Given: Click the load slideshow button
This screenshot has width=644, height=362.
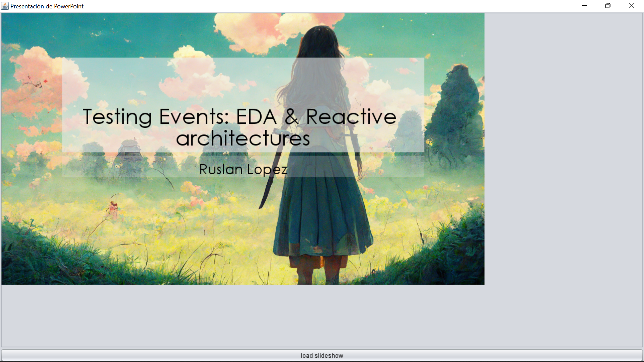Looking at the screenshot, I should tap(322, 355).
